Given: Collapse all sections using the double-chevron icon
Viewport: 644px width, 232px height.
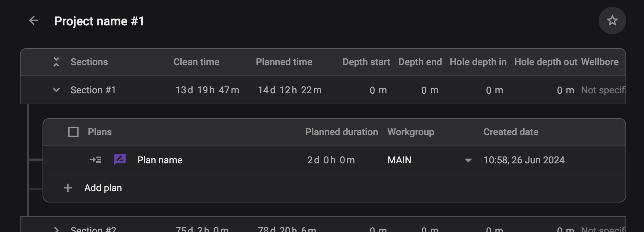Looking at the screenshot, I should (x=56, y=62).
